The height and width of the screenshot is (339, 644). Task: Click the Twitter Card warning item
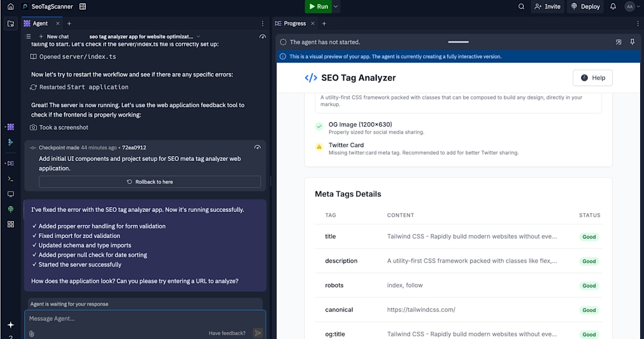(416, 149)
